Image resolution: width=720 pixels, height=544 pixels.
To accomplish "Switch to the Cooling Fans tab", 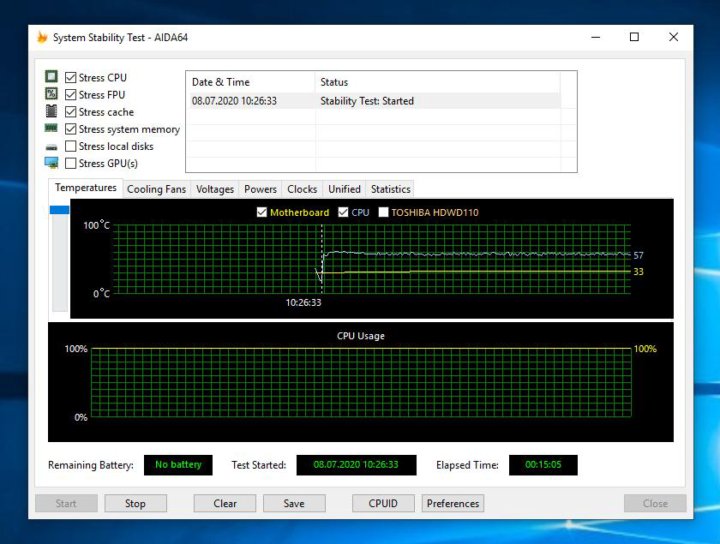I will 156,189.
